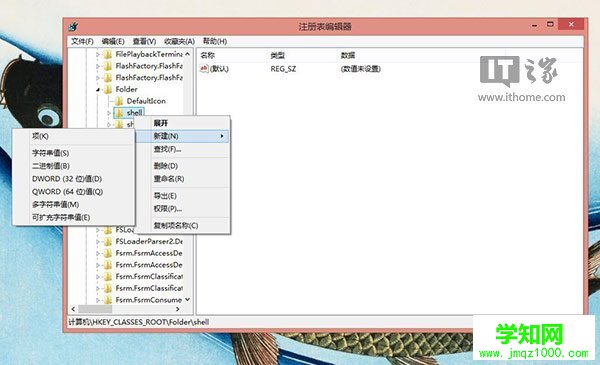This screenshot has height=365, width=600.
Task: Choose 导出(E) in context menu
Action: click(x=183, y=196)
